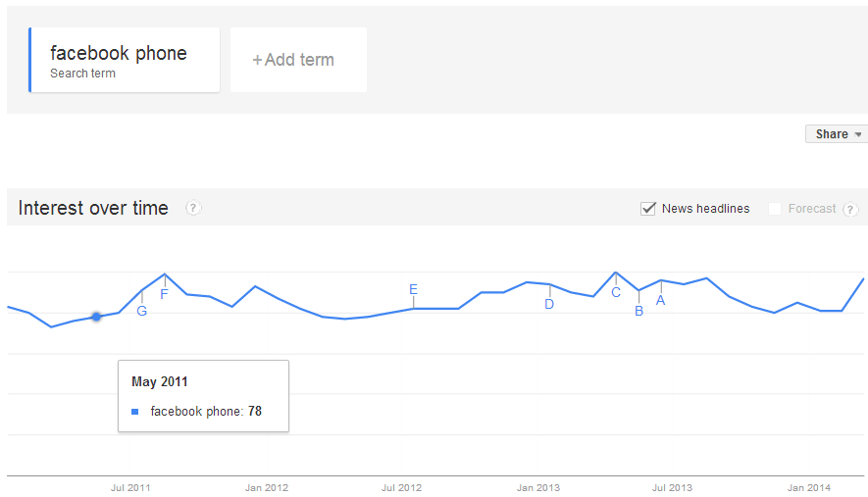Select news headline marker A
The width and height of the screenshot is (868, 497).
click(660, 301)
